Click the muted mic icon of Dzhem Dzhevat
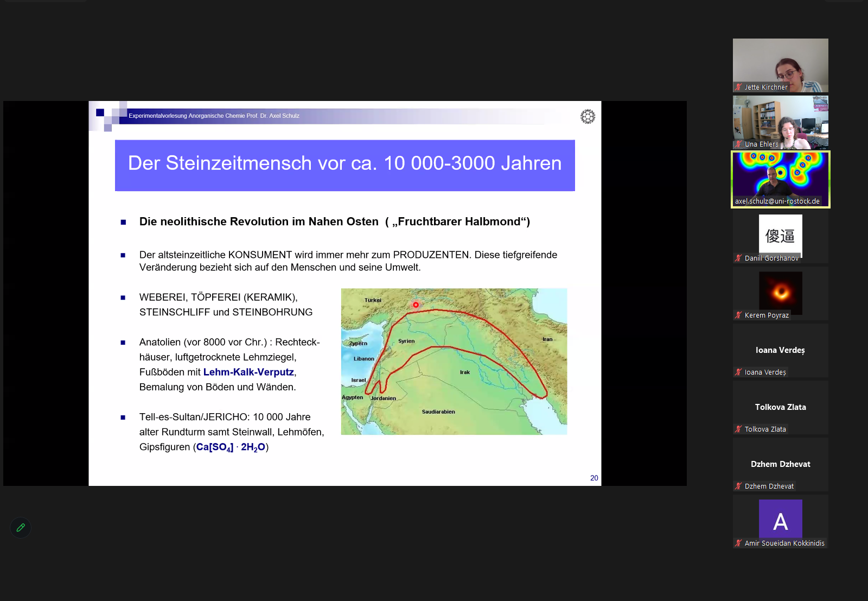The height and width of the screenshot is (601, 868). (x=738, y=486)
